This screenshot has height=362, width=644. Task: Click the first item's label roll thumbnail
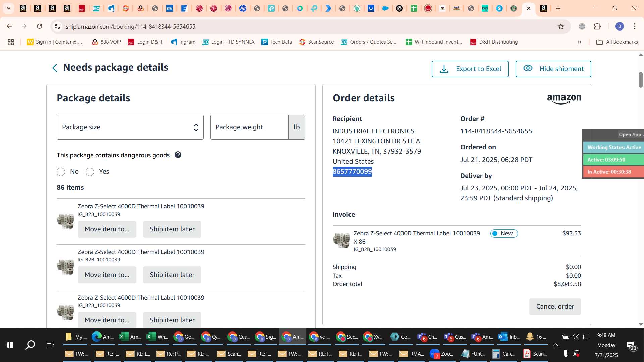[x=65, y=221]
